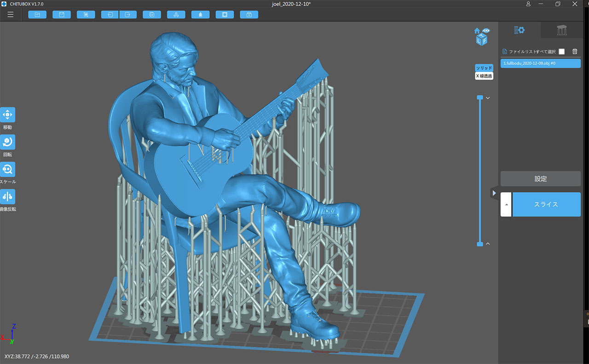The width and height of the screenshot is (589, 364).
Task: Expand slice options arrow beside スライス
Action: pyautogui.click(x=506, y=205)
